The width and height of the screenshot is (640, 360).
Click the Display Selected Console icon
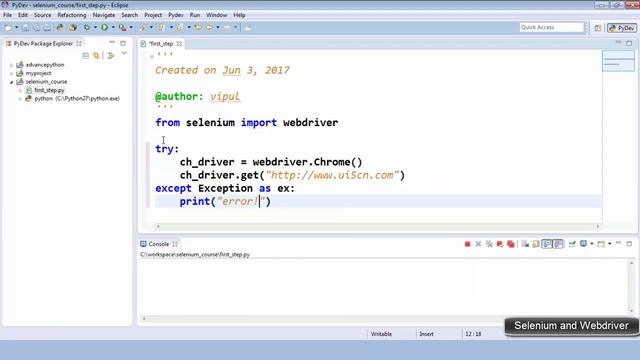click(584, 244)
